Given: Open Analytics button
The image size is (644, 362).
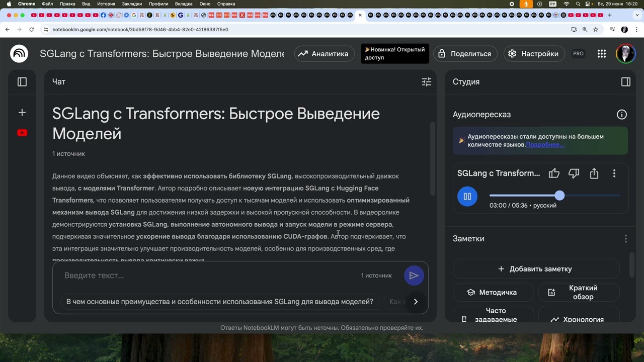Looking at the screenshot, I should tap(325, 54).
